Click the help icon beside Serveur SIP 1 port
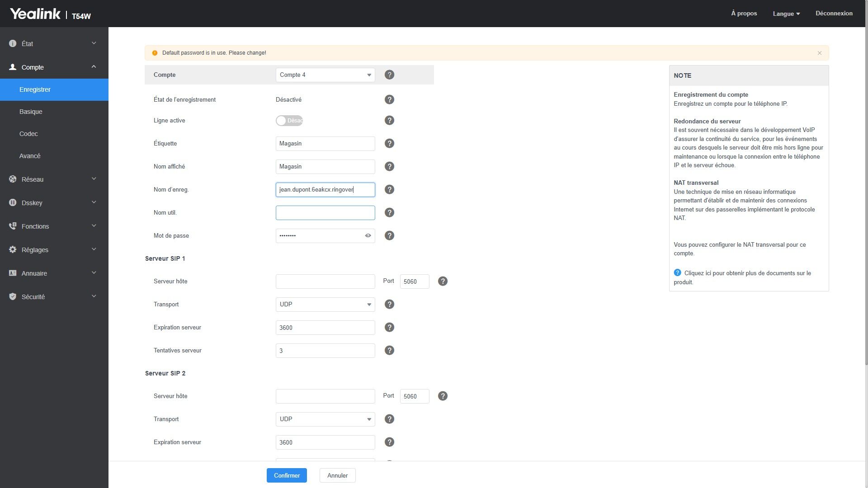Viewport: 868px width, 488px height. [443, 281]
